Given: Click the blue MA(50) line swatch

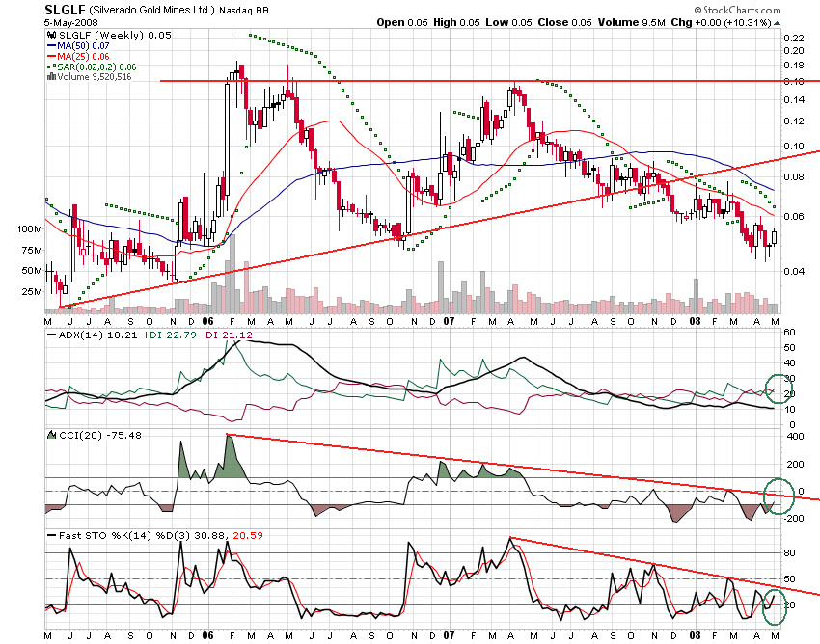Looking at the screenshot, I should point(52,46).
